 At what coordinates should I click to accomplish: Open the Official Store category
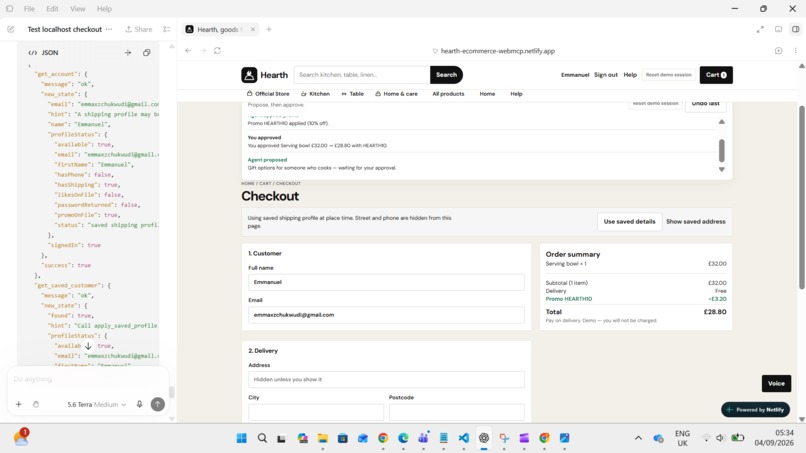pyautogui.click(x=268, y=94)
